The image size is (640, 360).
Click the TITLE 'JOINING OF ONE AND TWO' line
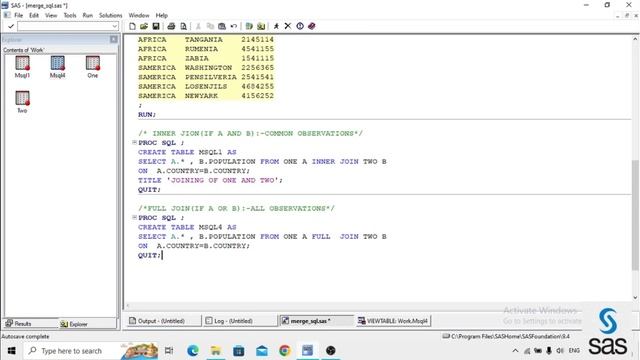coord(210,180)
